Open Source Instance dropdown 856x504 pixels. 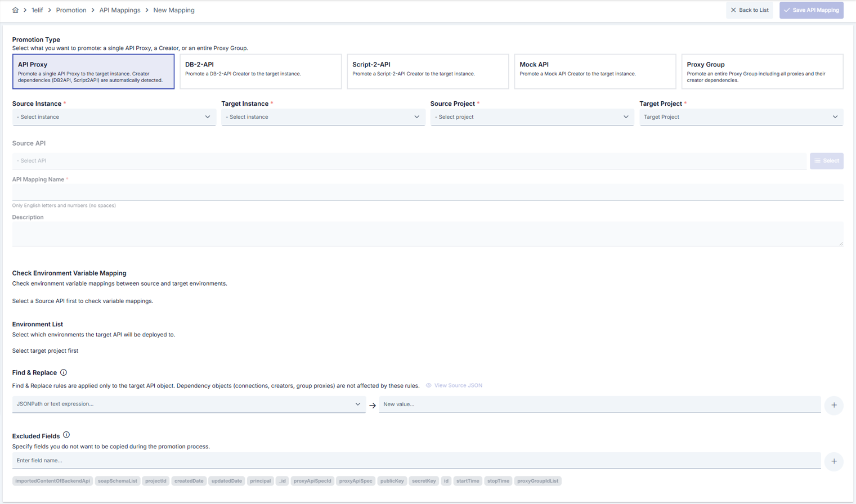114,117
